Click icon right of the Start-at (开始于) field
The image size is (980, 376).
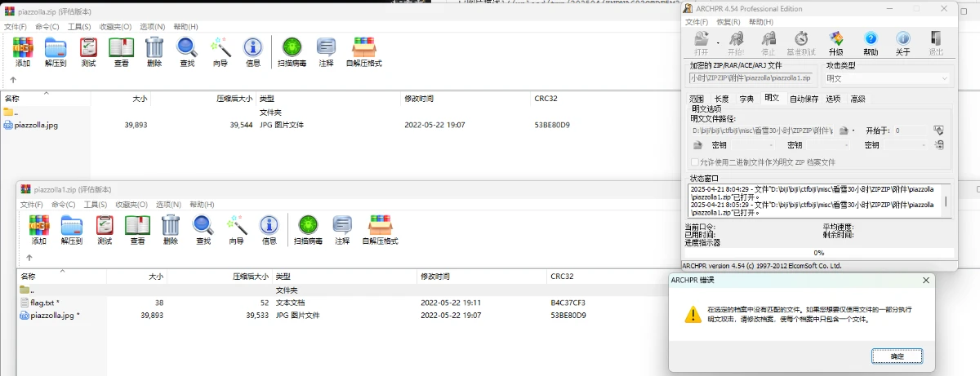(939, 130)
